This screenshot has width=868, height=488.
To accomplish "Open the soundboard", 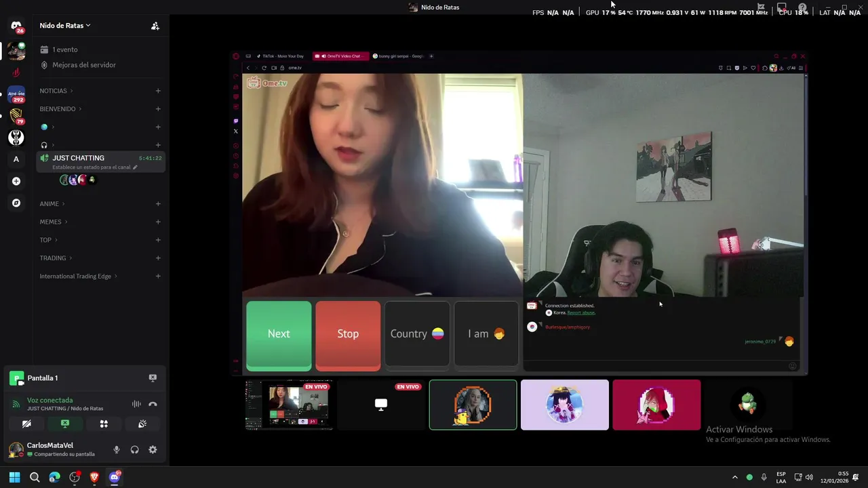I will point(142,424).
